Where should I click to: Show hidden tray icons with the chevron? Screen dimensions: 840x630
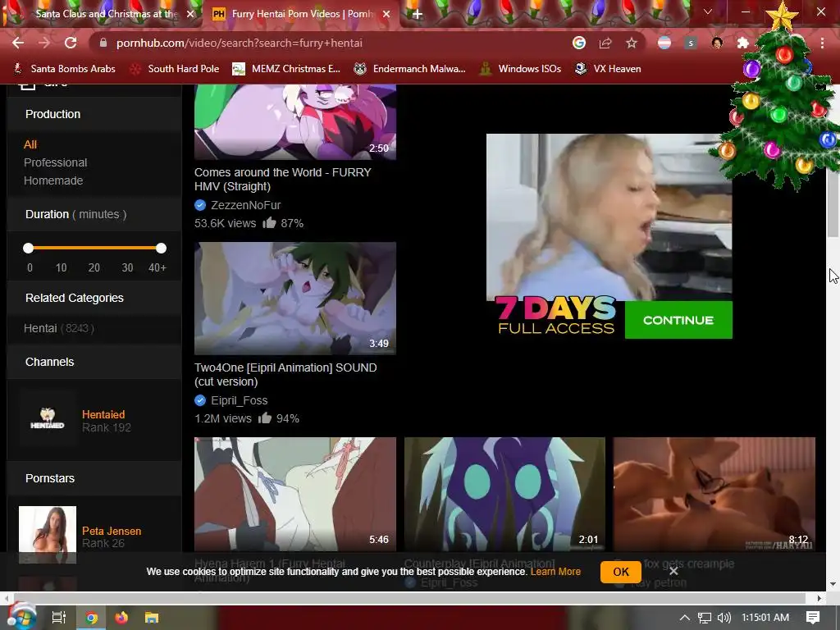pos(685,618)
